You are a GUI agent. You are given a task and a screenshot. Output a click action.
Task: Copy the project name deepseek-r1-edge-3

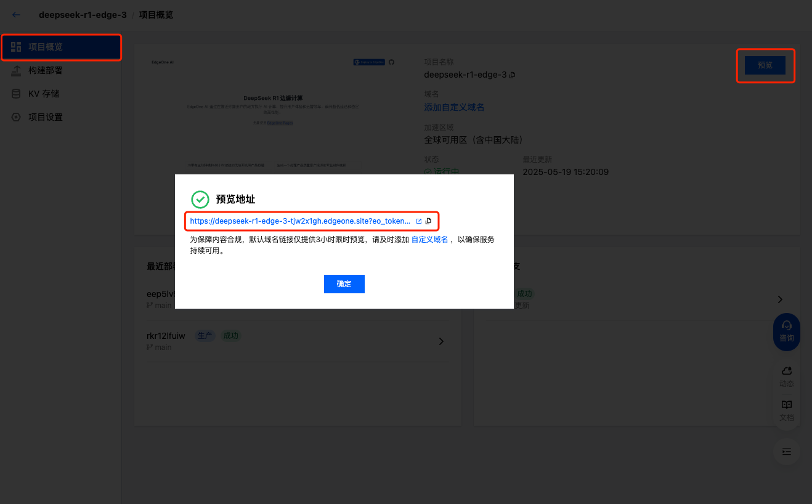pos(512,75)
